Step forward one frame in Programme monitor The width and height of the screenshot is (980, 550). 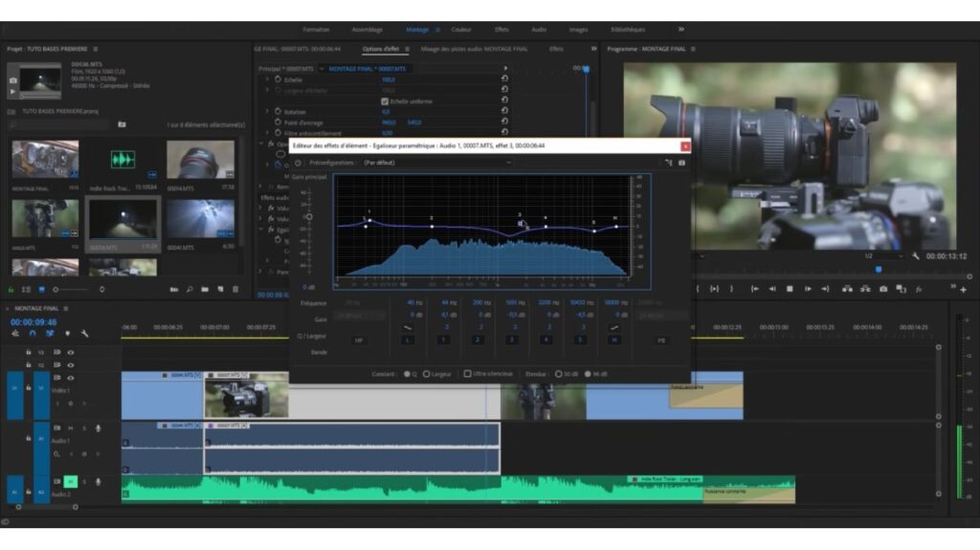808,289
